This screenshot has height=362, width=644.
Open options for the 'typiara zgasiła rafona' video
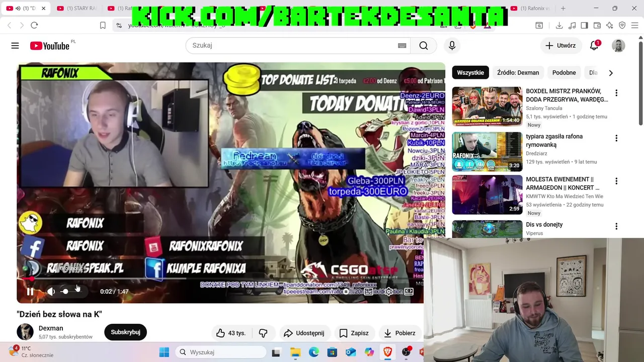(616, 138)
